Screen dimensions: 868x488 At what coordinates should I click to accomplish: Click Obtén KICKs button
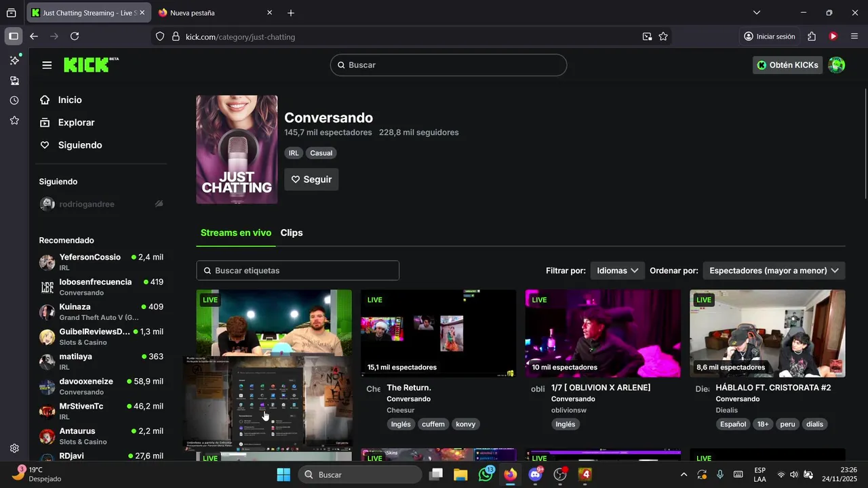[x=787, y=65]
